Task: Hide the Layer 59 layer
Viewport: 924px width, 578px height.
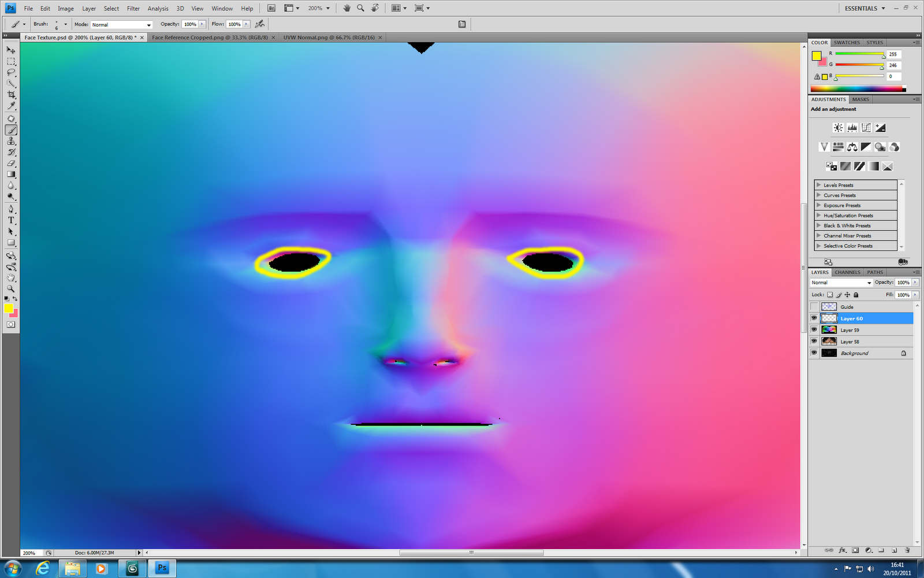Action: (814, 329)
